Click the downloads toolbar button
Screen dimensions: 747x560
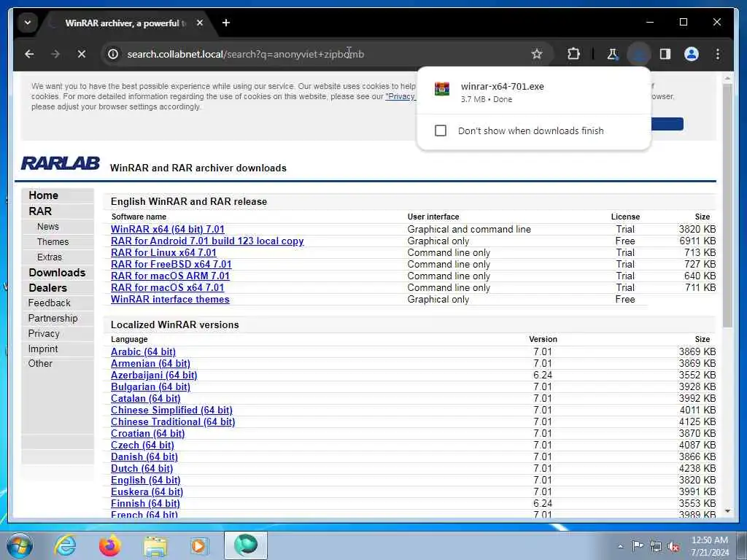tap(639, 54)
